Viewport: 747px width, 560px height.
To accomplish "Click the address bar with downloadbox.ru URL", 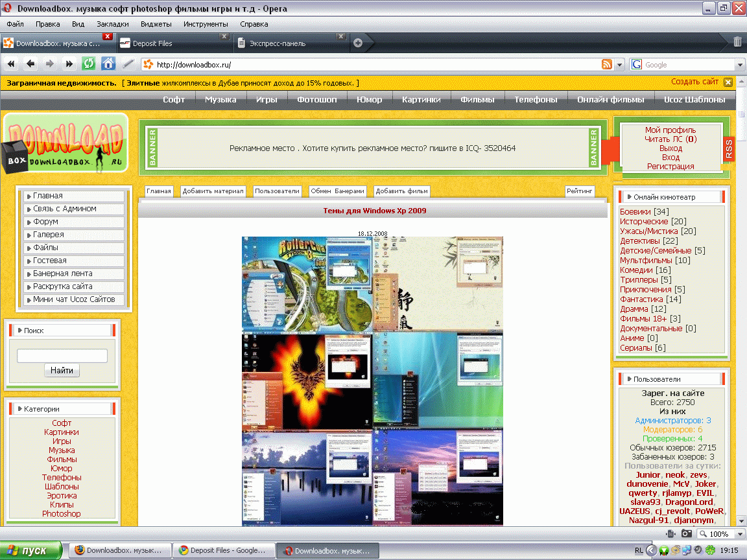I will click(376, 65).
